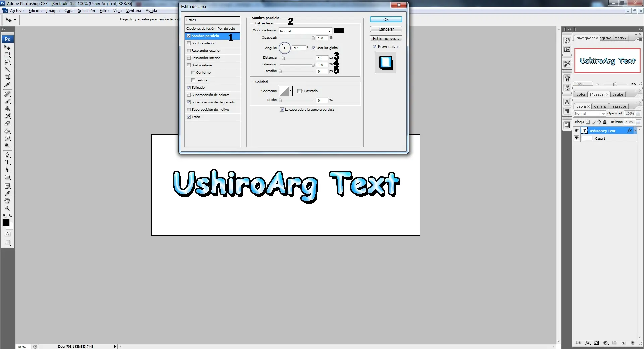
Task: Open the Paragraph panel icon in dock
Action: (x=567, y=111)
